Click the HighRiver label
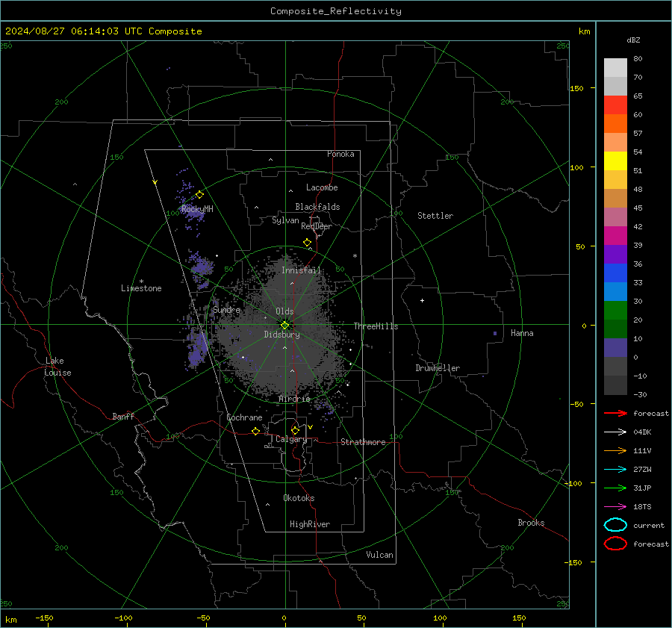This screenshot has height=628, width=672. pos(310,524)
